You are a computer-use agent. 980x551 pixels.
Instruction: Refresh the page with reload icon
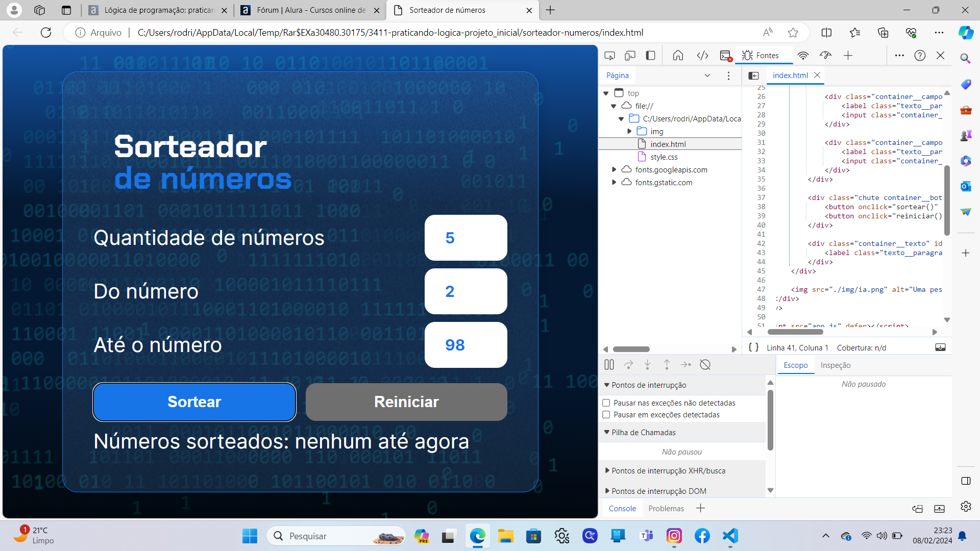[x=46, y=33]
